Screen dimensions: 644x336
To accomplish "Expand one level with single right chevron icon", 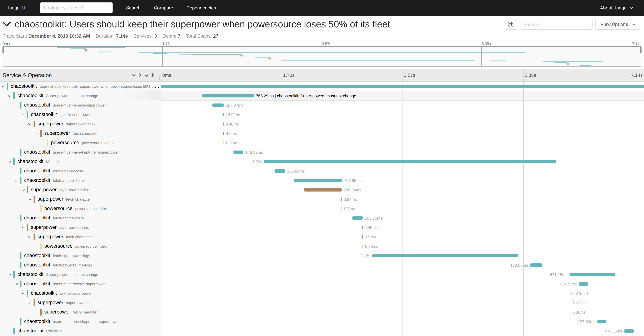I will [x=140, y=75].
